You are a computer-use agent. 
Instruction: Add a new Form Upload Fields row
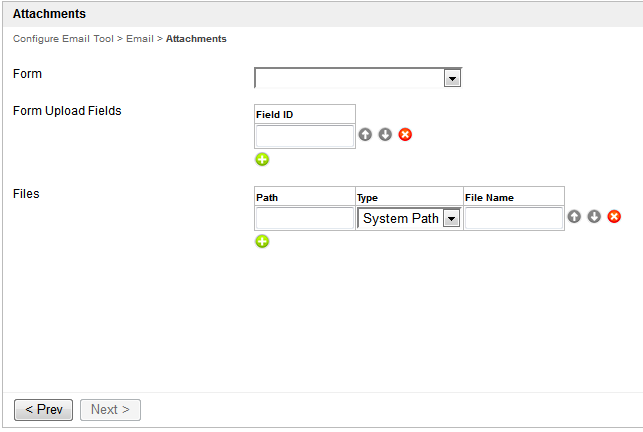[262, 159]
